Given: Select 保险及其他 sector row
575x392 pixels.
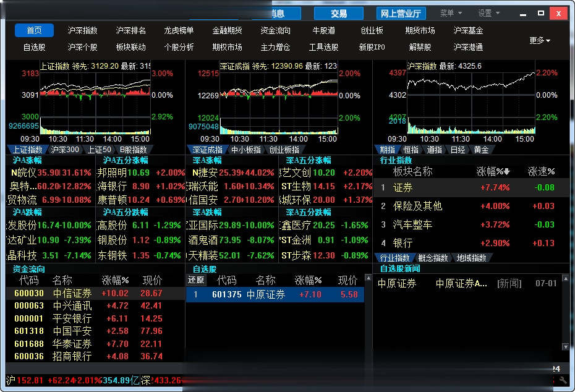Looking at the screenshot, I should pos(472,206).
